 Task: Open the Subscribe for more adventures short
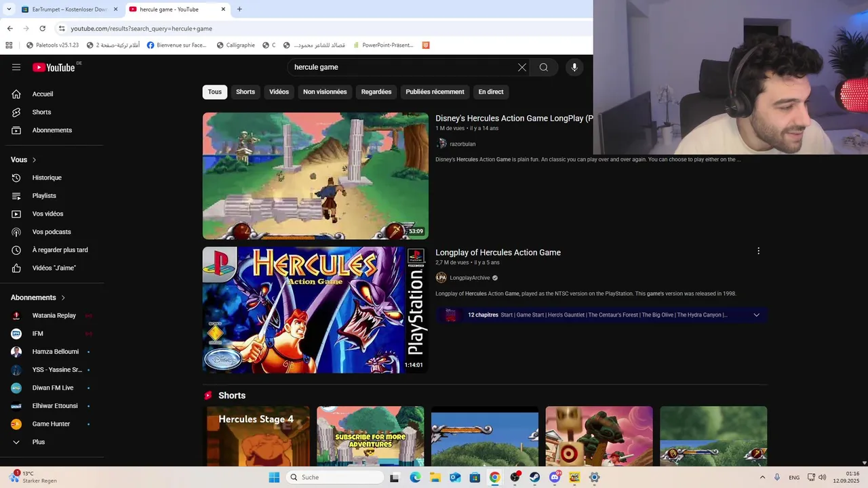[x=370, y=436]
